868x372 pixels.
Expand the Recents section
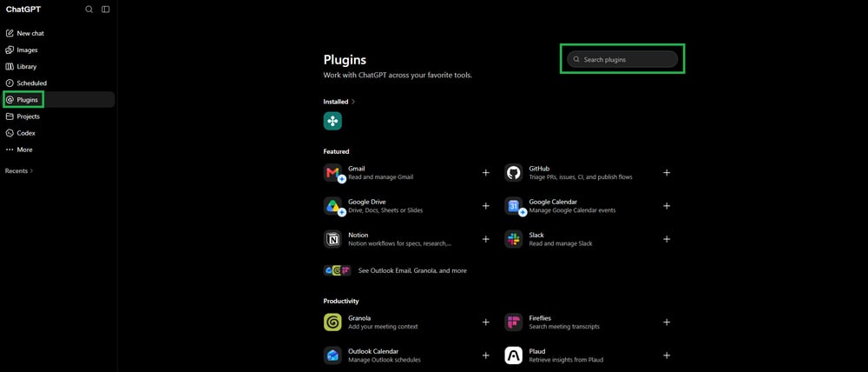19,170
